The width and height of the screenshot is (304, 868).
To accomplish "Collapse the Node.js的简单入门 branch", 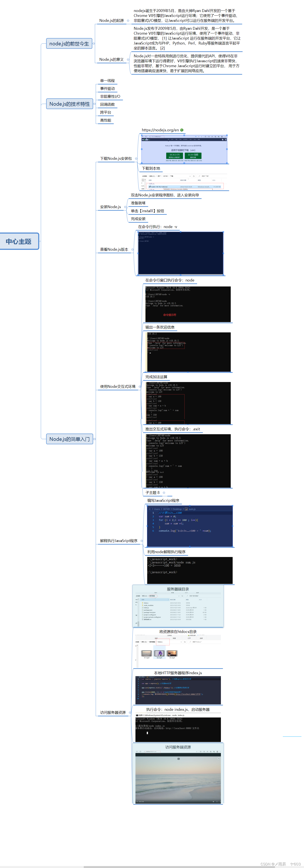I will tap(95, 439).
